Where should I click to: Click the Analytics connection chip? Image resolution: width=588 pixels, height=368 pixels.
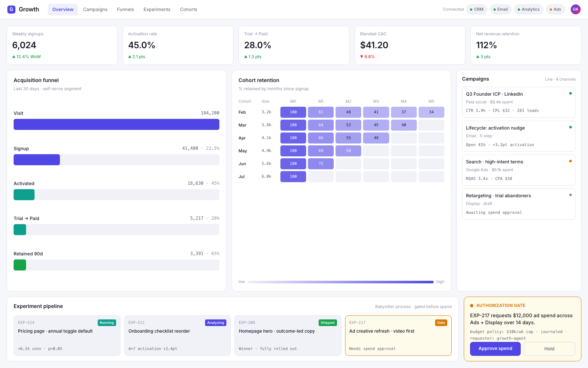pyautogui.click(x=528, y=9)
